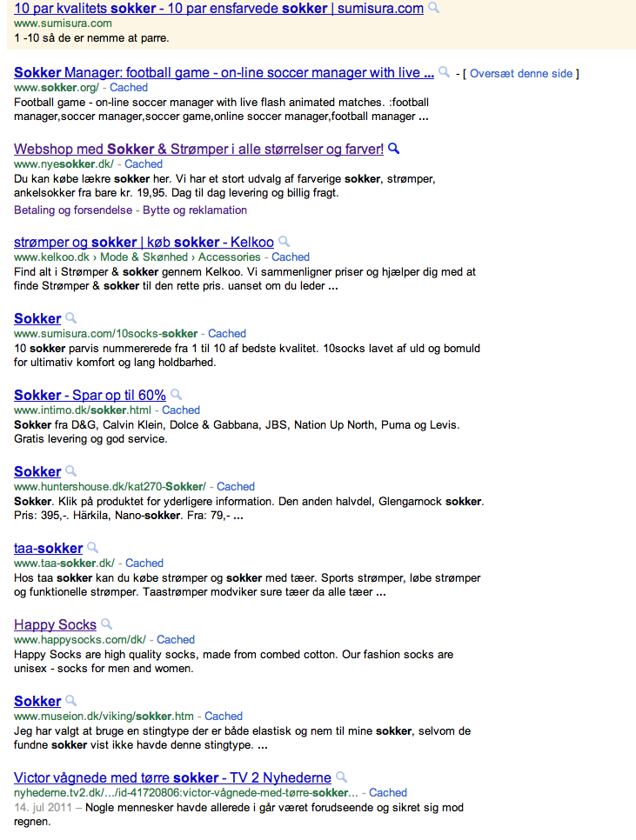Click the '14. jul 2011' date text
The height and width of the screenshot is (840, 636).
(43, 808)
